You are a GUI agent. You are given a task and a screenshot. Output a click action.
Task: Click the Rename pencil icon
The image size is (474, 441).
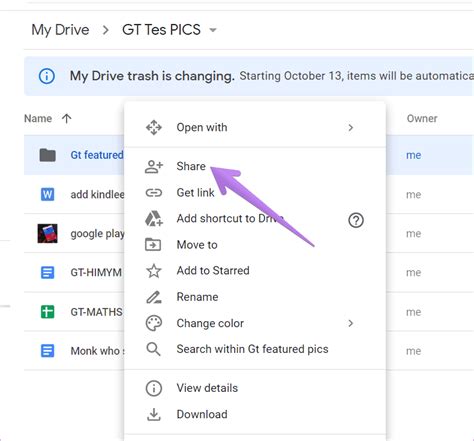click(154, 297)
